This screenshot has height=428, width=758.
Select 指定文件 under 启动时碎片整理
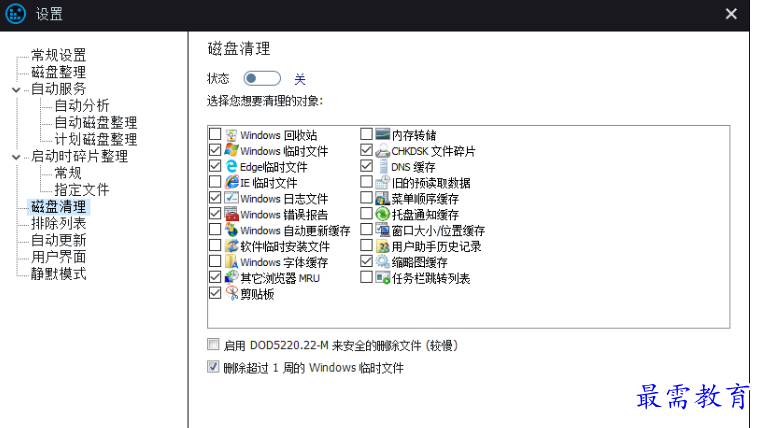(82, 190)
